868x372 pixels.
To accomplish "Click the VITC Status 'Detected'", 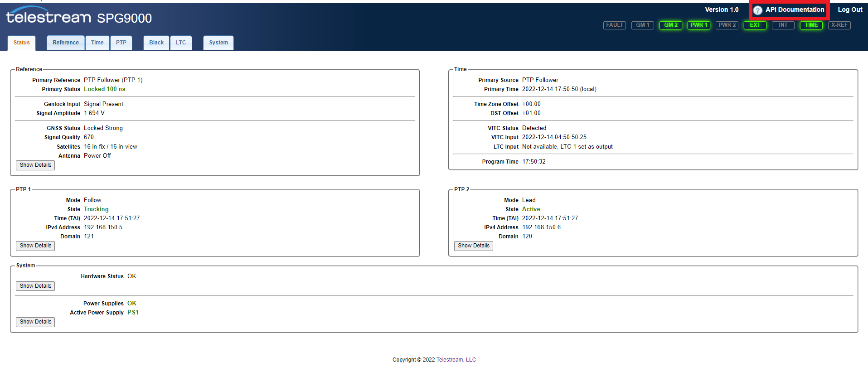I will (534, 128).
